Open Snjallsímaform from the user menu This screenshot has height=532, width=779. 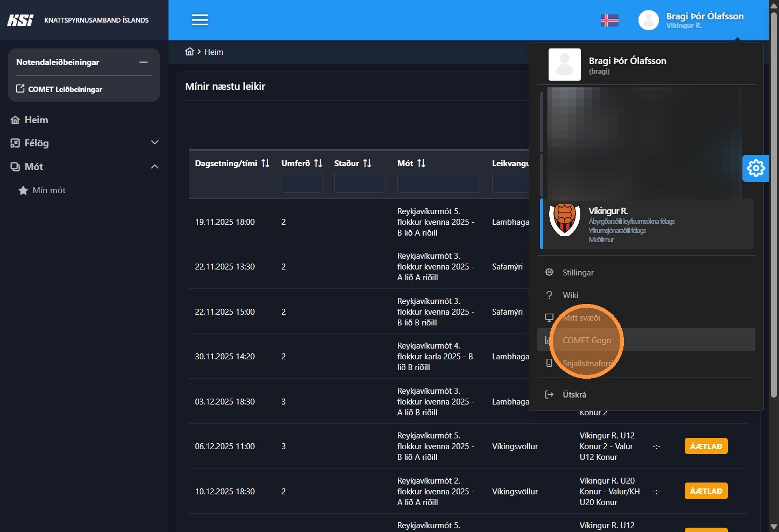click(646, 363)
